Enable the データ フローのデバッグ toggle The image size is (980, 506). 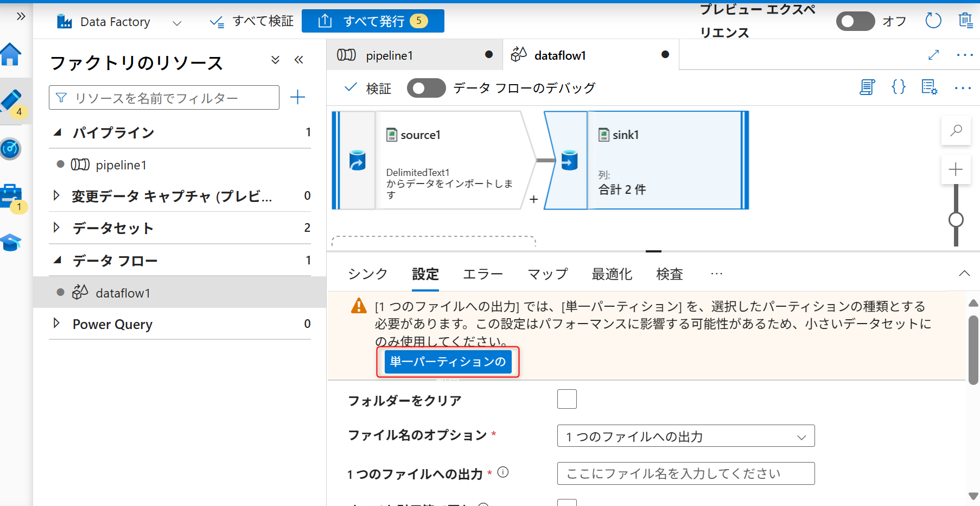[426, 87]
